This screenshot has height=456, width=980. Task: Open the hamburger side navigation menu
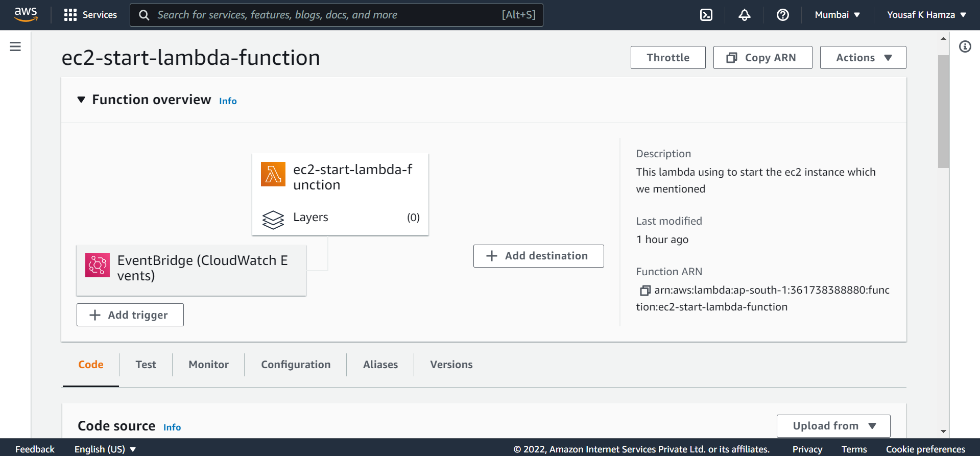tap(15, 46)
